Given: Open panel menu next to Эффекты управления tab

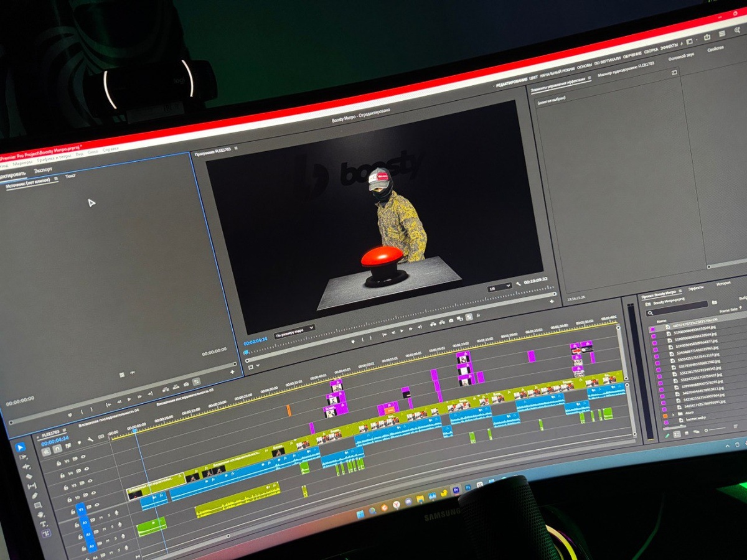Looking at the screenshot, I should pyautogui.click(x=590, y=77).
